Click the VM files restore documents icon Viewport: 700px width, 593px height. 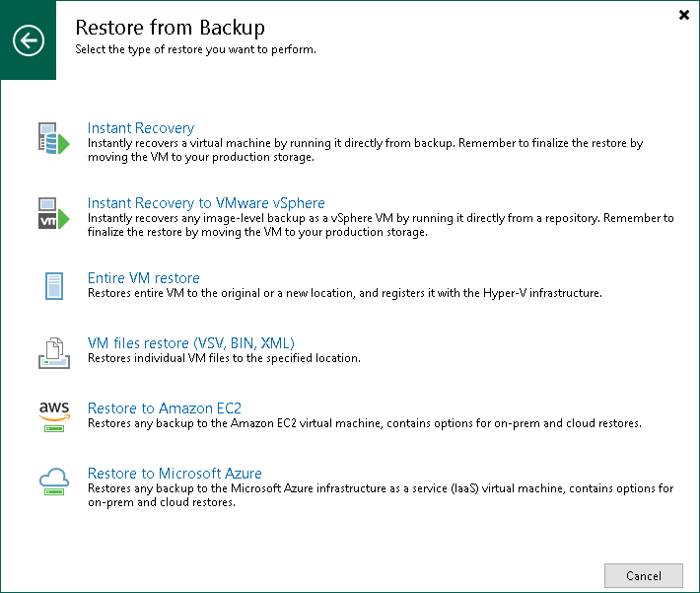(x=54, y=353)
